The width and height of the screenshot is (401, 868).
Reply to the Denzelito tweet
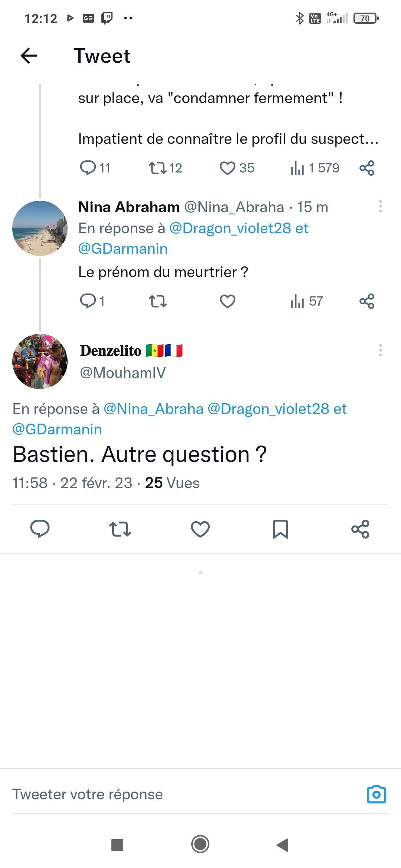pos(40,529)
